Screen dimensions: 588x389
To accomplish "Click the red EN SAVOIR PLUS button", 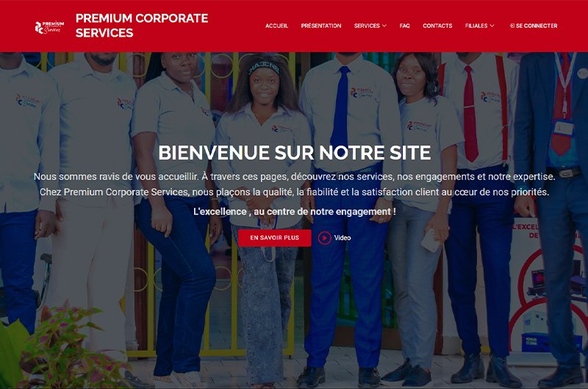I will [x=274, y=238].
